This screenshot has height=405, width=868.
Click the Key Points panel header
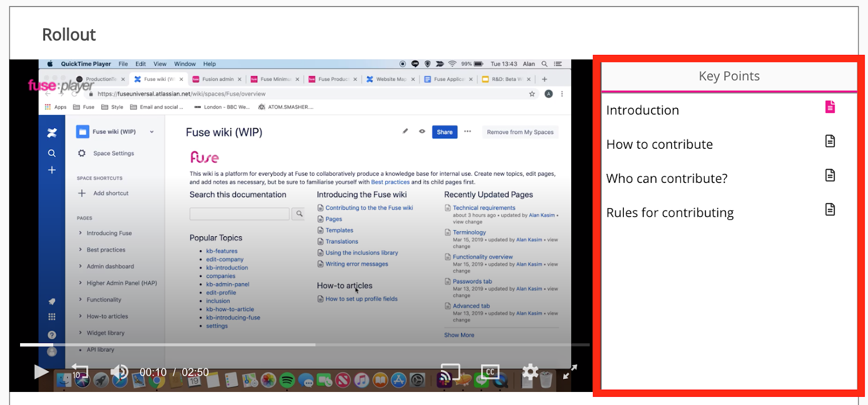729,77
